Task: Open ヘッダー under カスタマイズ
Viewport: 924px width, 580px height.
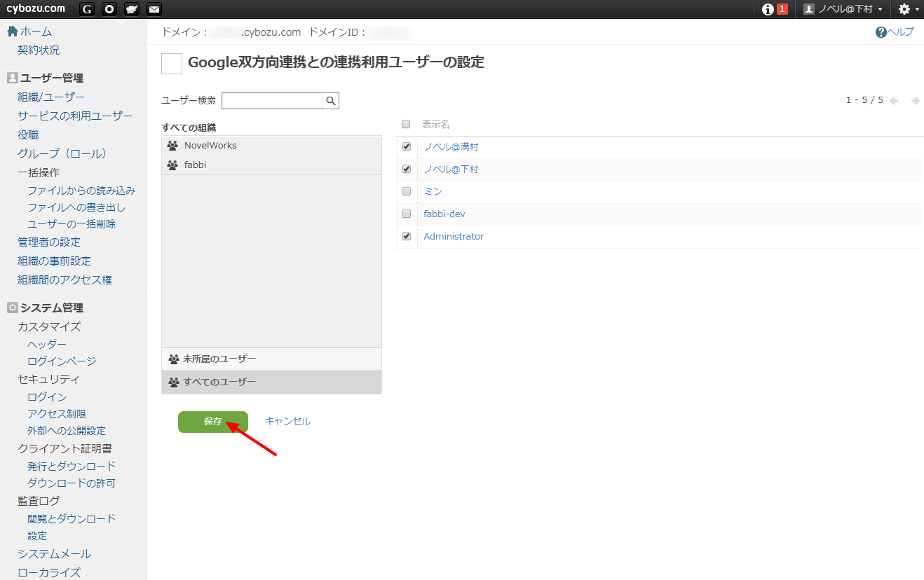Action: (x=47, y=345)
